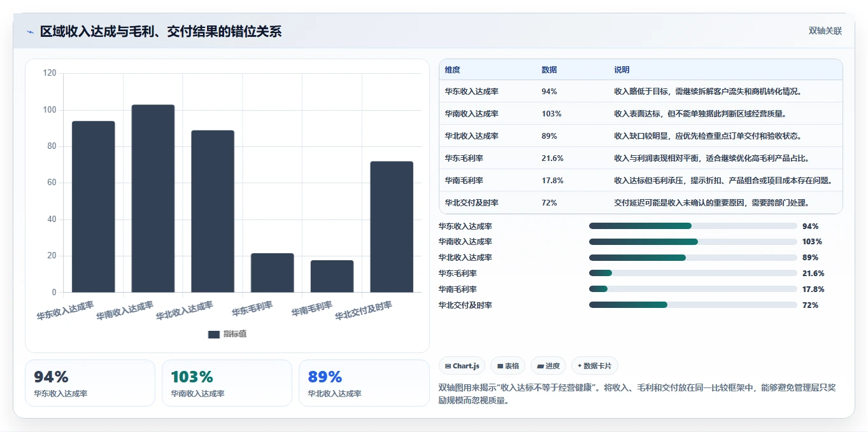The image size is (868, 432).
Task: Click the icon inside the Chart.js chip
Action: (x=448, y=366)
